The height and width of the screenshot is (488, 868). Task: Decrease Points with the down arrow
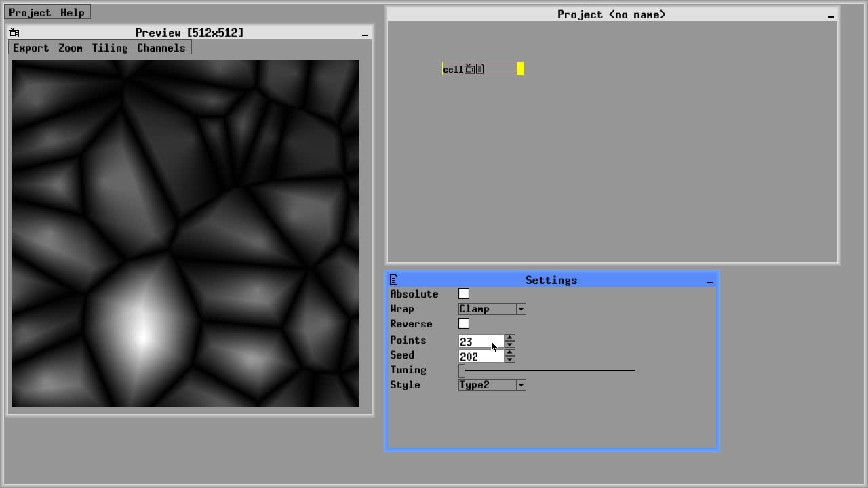pos(510,345)
